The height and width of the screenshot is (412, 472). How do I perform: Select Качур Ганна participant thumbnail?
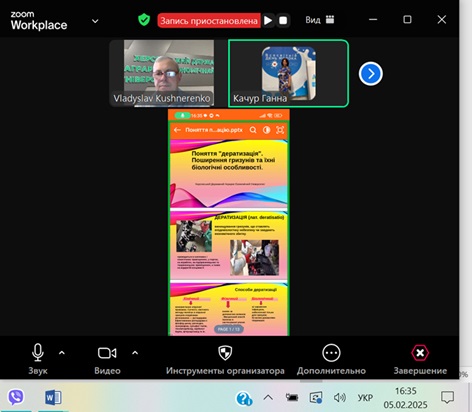click(x=288, y=73)
